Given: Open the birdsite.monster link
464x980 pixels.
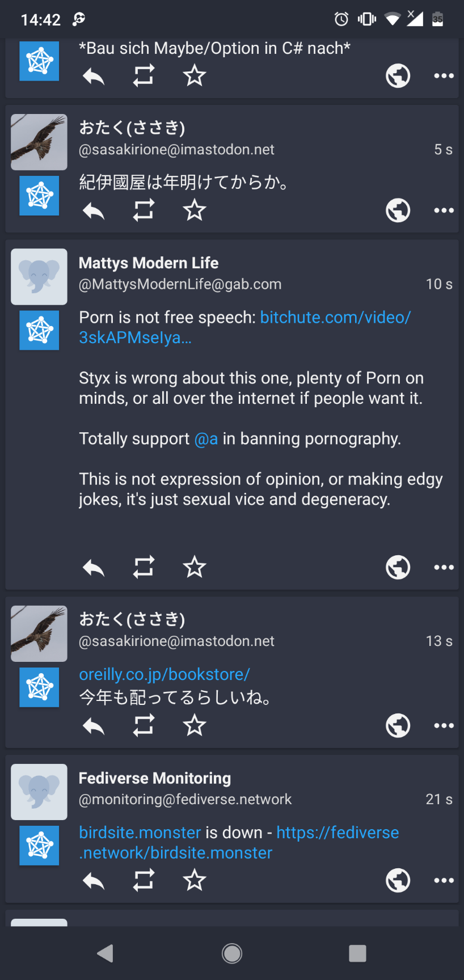Looking at the screenshot, I should (x=140, y=833).
